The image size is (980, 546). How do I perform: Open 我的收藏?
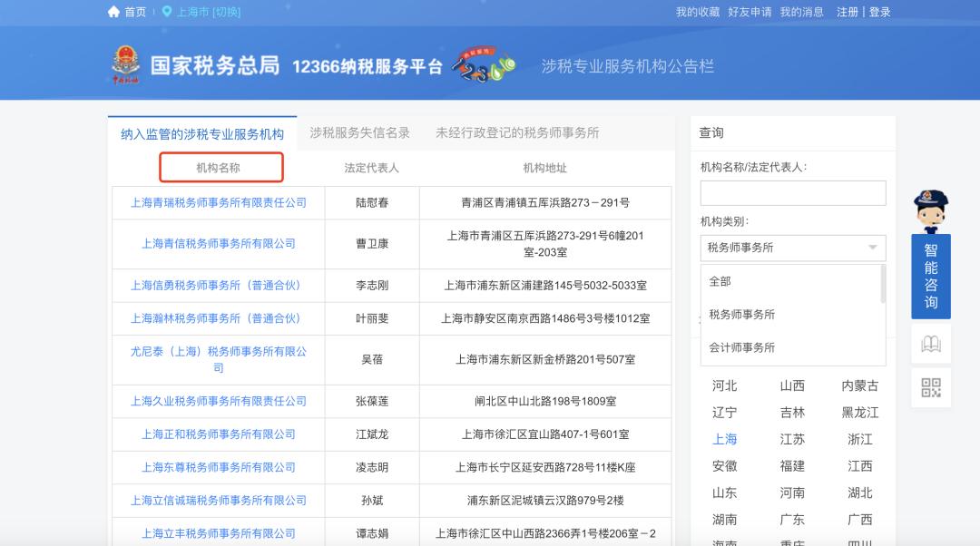pos(698,12)
